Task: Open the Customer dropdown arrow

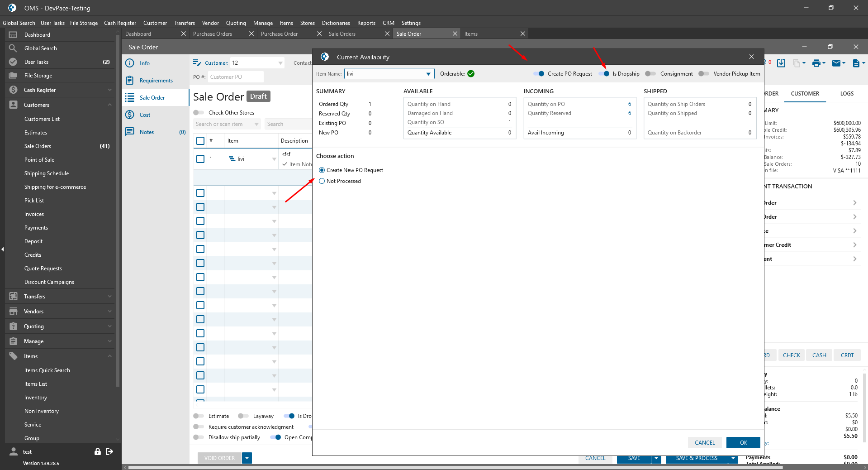Action: point(280,63)
